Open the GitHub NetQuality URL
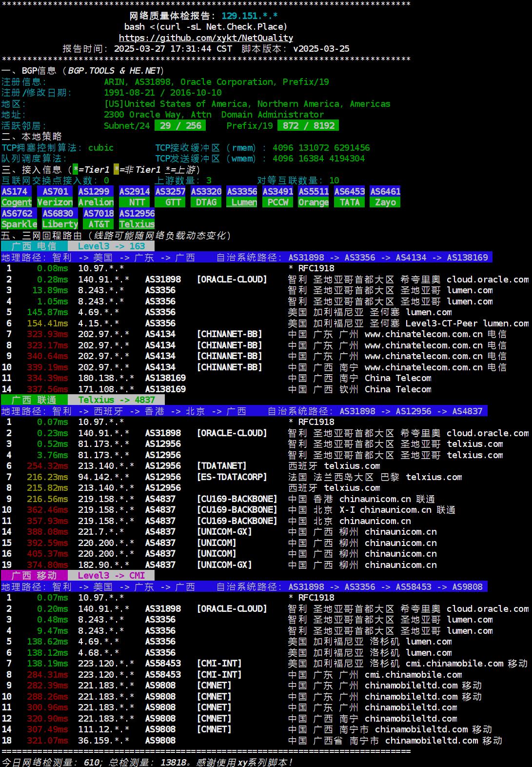532x767 pixels. [206, 38]
